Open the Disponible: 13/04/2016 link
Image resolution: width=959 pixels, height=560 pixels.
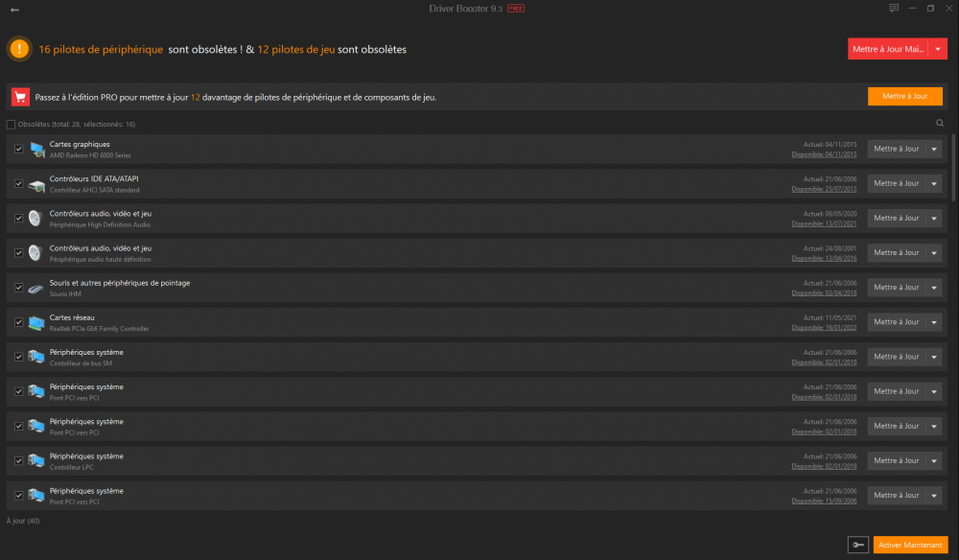click(824, 259)
